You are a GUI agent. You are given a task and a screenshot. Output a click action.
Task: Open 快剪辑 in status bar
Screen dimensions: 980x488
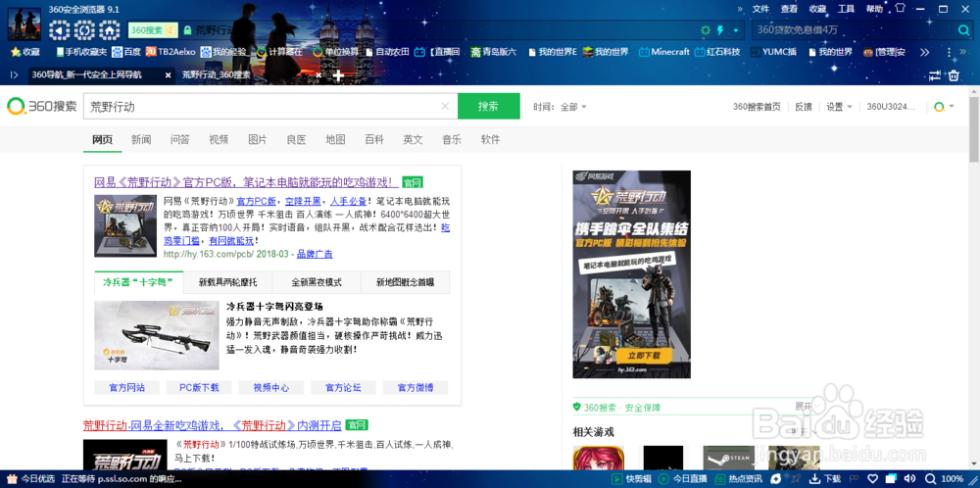632,479
